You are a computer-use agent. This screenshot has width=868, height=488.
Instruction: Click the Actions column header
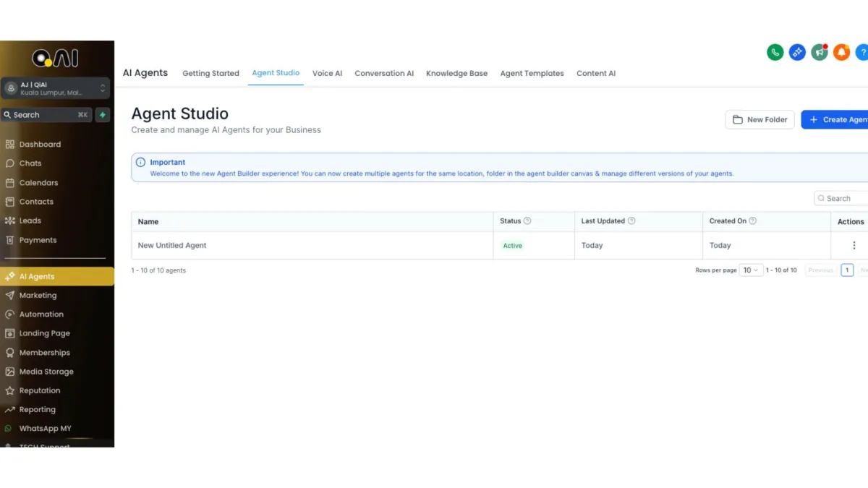[x=851, y=222]
